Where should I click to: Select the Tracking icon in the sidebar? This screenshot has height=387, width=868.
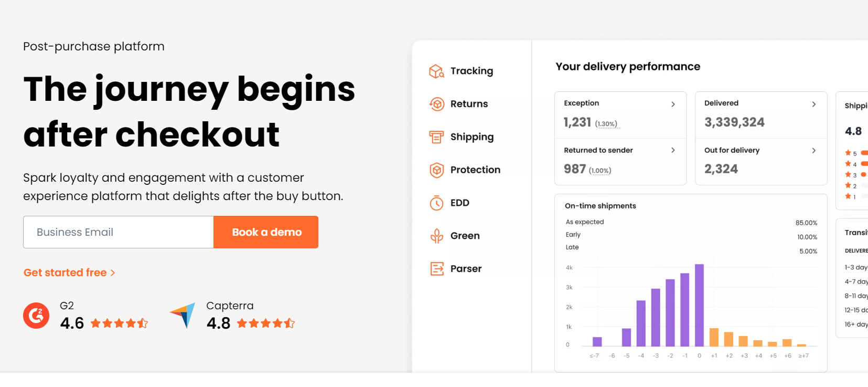click(436, 71)
